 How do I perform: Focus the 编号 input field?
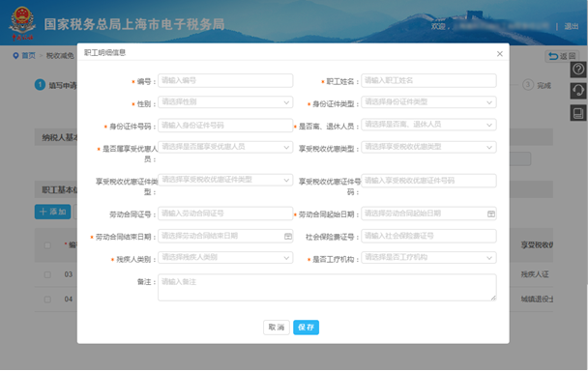[x=225, y=80]
